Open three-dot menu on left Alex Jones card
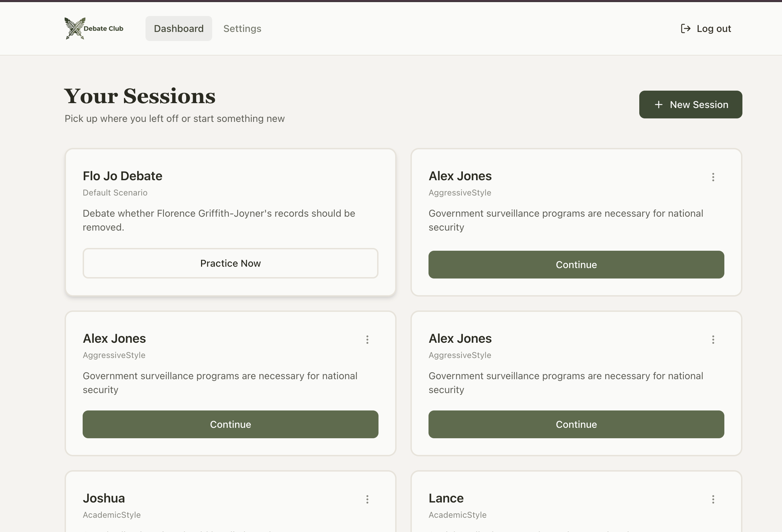Viewport: 782px width, 532px height. point(367,340)
